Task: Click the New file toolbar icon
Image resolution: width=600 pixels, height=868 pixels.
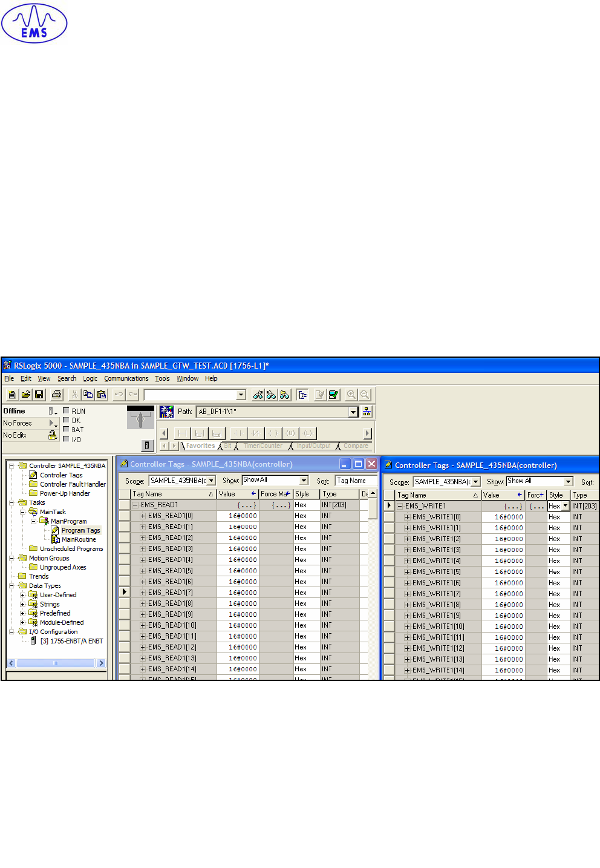Action: pos(12,395)
